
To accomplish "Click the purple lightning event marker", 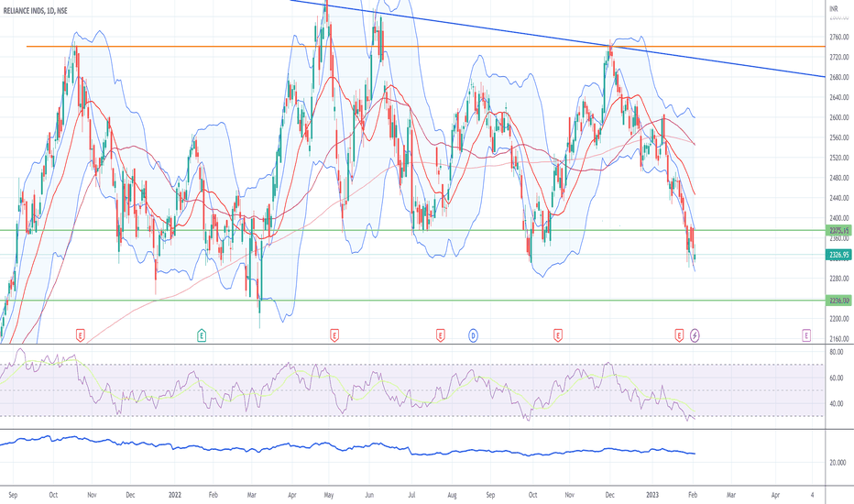I will [x=695, y=335].
